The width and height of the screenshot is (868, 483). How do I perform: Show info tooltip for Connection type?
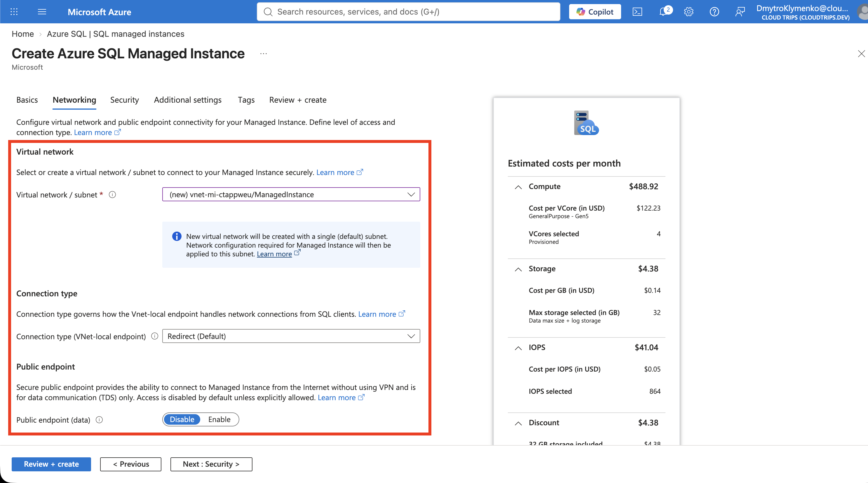pos(155,336)
